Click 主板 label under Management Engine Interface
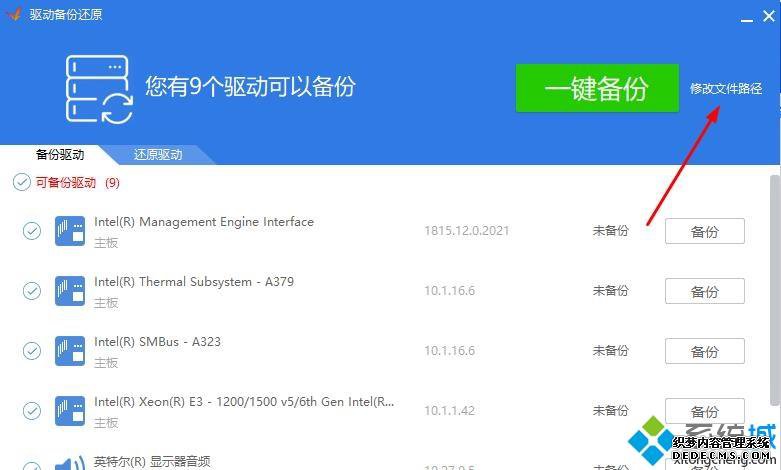Screen dimensions: 781x470 [106, 243]
